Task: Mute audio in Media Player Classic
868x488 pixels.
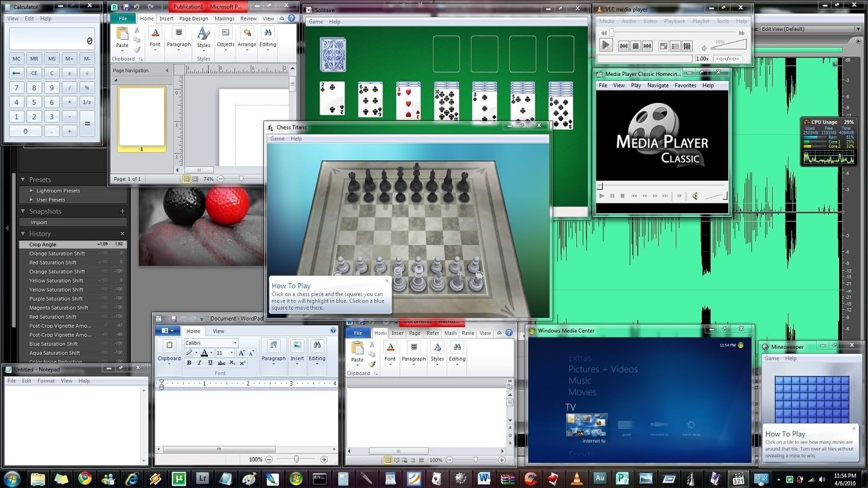Action: 695,196
